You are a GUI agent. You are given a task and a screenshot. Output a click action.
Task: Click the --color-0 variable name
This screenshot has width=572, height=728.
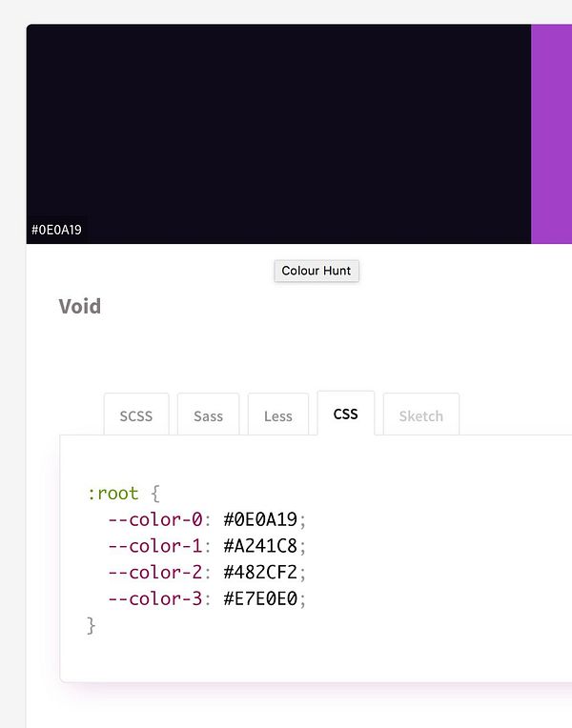coord(155,519)
